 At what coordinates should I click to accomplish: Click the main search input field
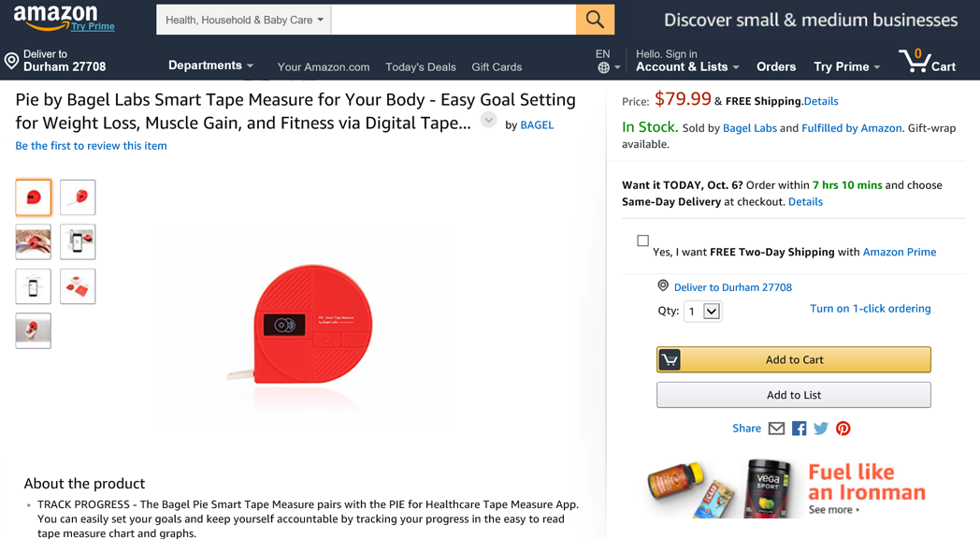[454, 20]
